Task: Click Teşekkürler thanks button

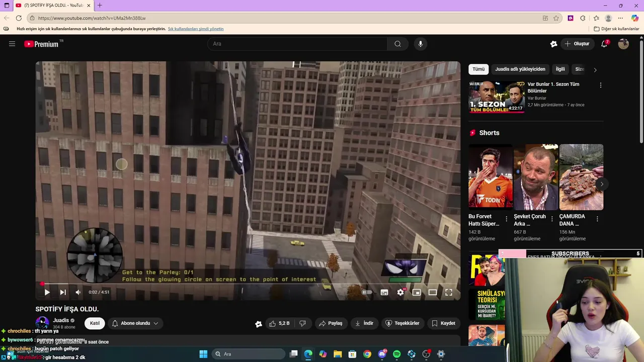Action: tap(402, 323)
